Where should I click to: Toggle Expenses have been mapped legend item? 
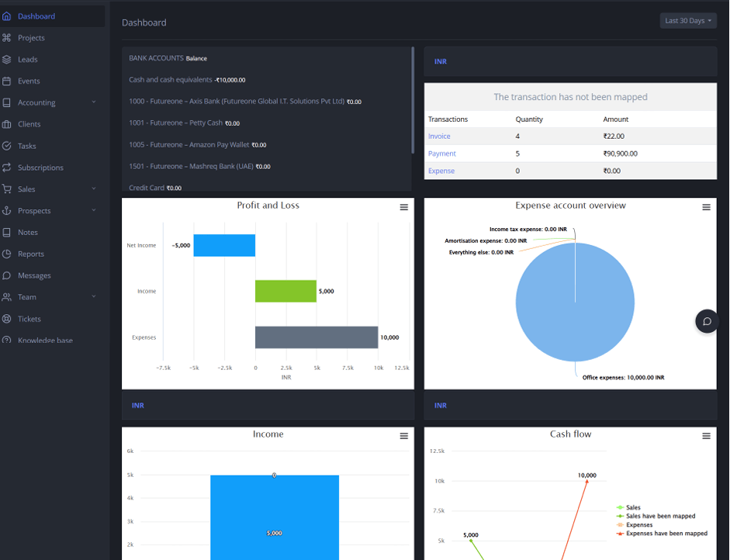point(666,534)
